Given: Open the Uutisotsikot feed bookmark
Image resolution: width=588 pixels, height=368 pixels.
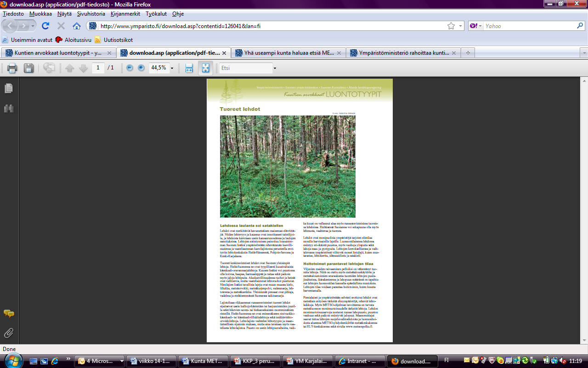Looking at the screenshot, I should [113, 40].
